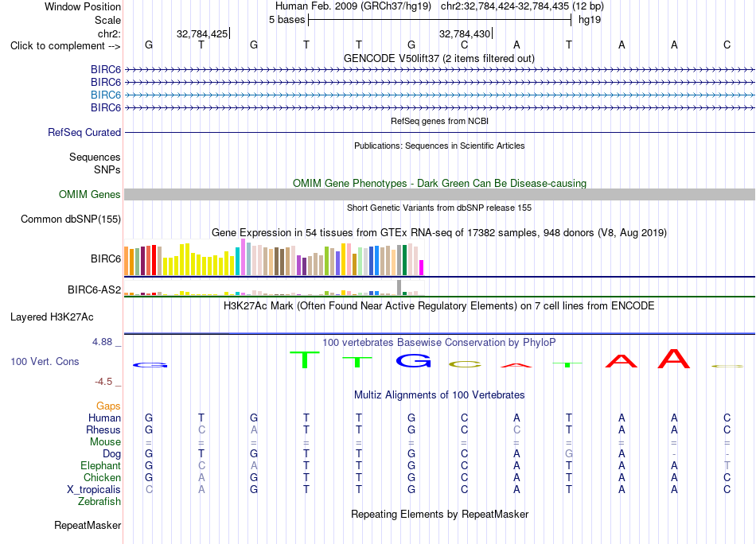Select the Dog species row label
The image size is (756, 544).
(x=111, y=454)
